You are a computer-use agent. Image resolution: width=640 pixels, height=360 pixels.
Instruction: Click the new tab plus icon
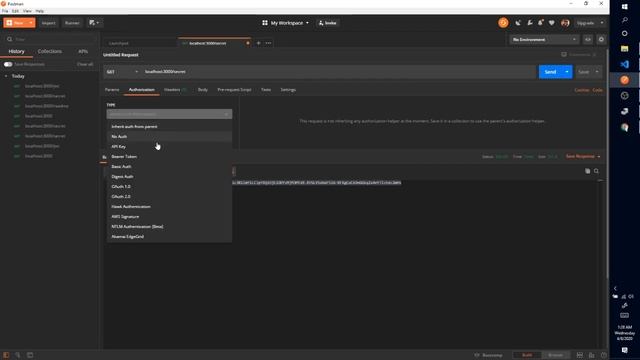[x=258, y=43]
